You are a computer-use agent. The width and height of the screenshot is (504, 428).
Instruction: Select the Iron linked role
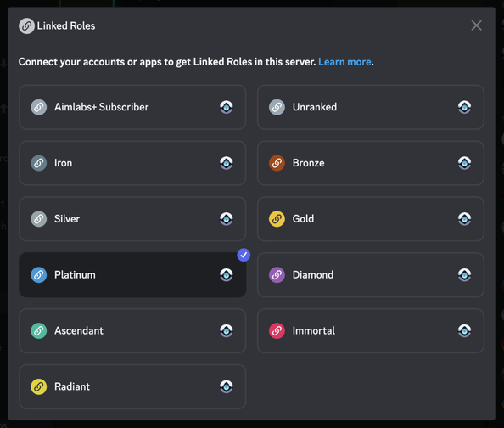[132, 163]
